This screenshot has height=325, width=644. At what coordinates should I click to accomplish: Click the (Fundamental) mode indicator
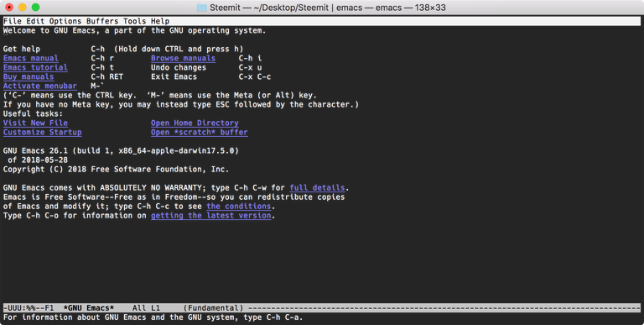tap(213, 308)
